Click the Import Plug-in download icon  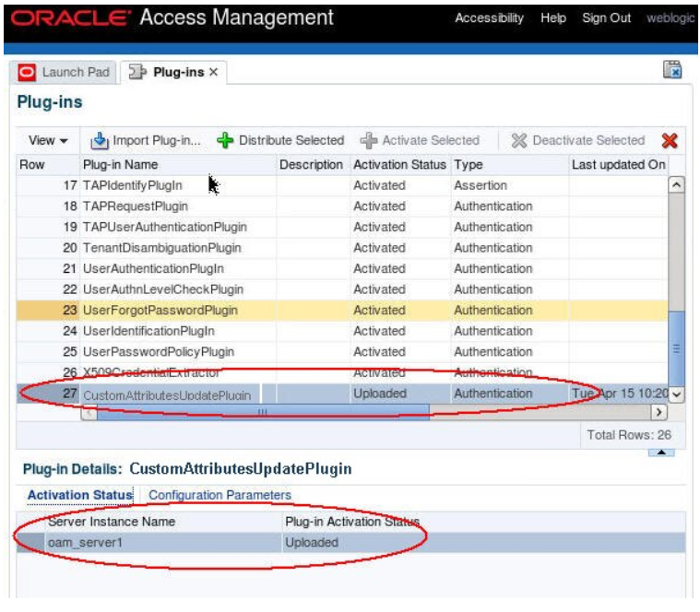pos(100,140)
